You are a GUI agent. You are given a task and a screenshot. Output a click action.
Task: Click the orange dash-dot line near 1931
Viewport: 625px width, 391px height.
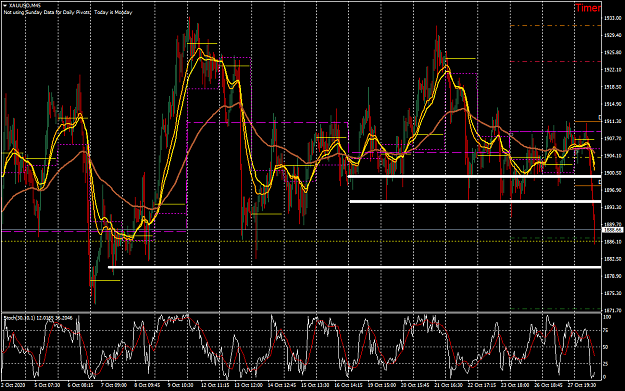pos(556,26)
